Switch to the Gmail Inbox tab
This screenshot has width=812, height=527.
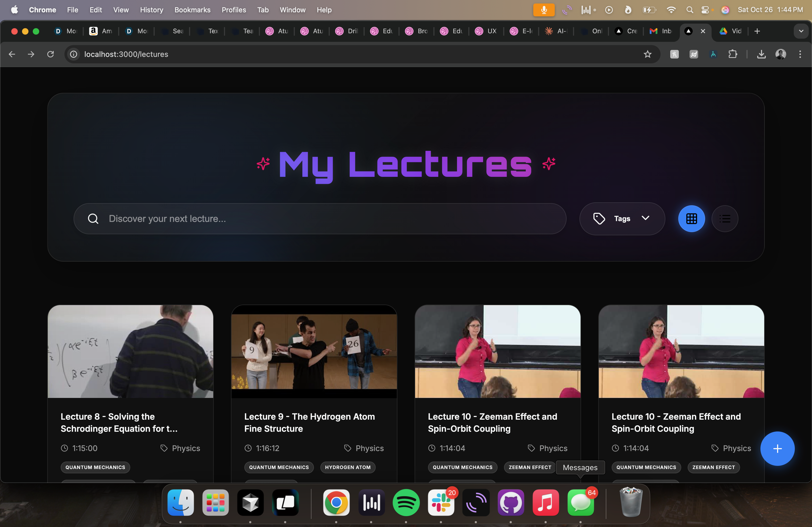[661, 31]
